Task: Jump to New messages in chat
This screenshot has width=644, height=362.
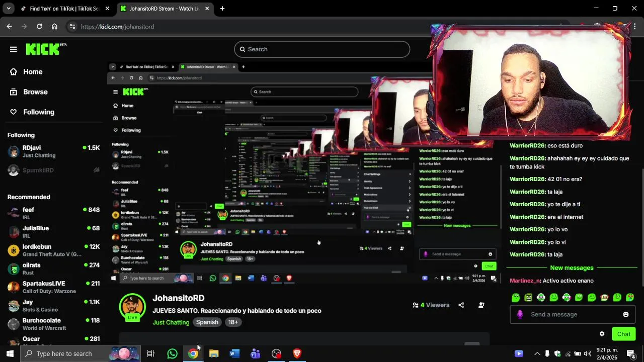Action: pyautogui.click(x=572, y=268)
